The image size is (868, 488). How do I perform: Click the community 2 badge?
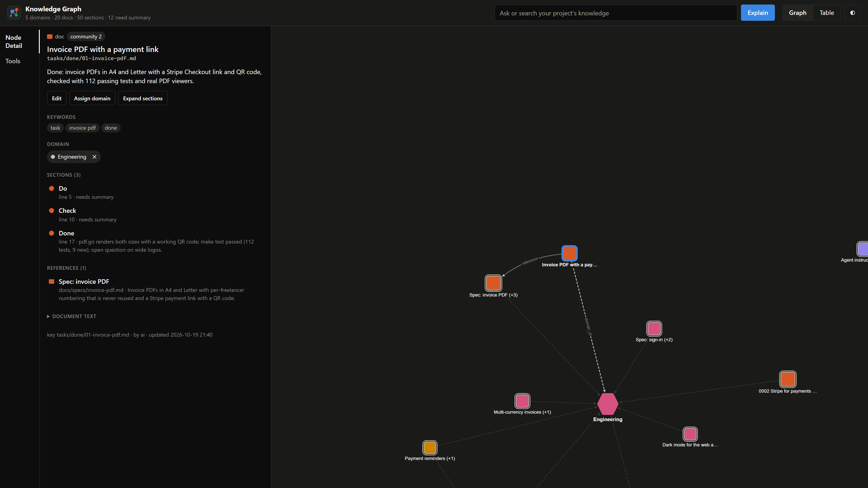coord(86,37)
